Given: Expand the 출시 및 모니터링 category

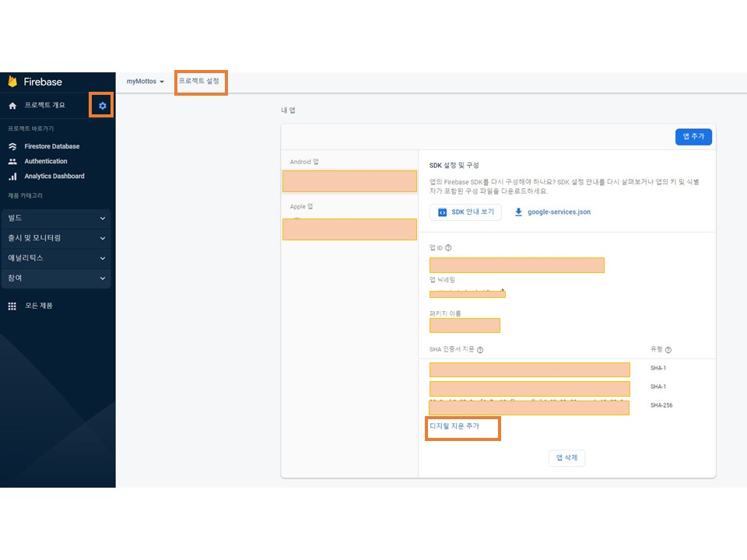Looking at the screenshot, I should [x=56, y=238].
